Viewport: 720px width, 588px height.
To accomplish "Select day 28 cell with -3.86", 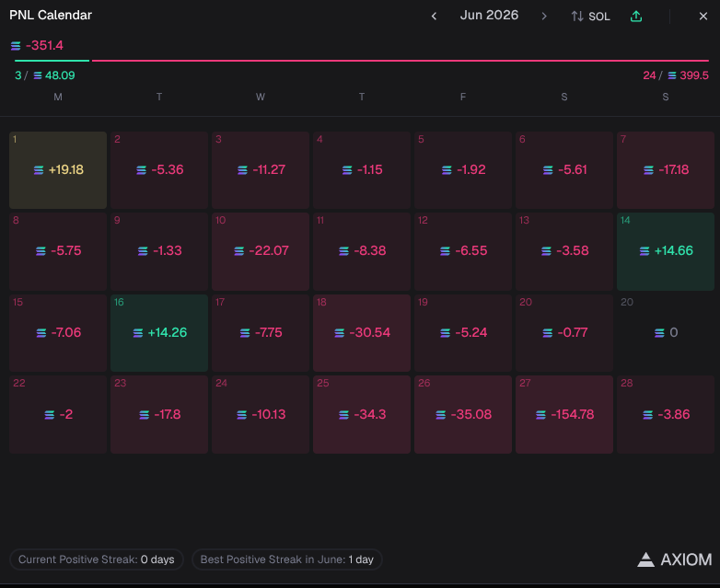I will [666, 414].
